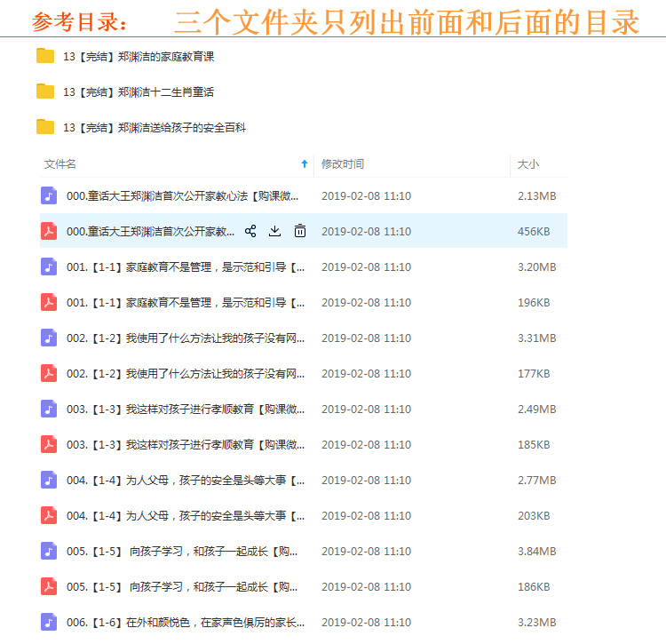Open folder icon for 郑渊洁送给孩子的安全百科

click(x=45, y=127)
